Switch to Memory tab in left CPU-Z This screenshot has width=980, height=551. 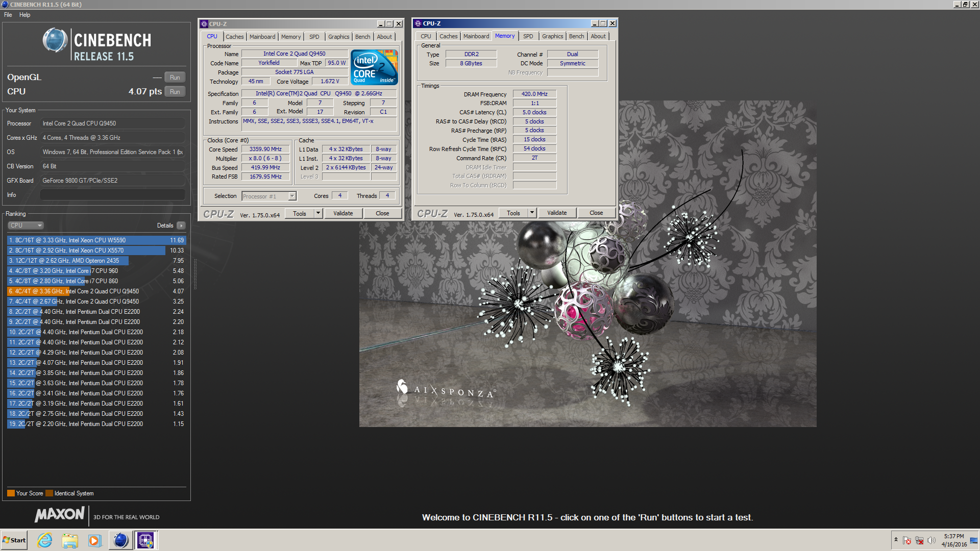[291, 37]
